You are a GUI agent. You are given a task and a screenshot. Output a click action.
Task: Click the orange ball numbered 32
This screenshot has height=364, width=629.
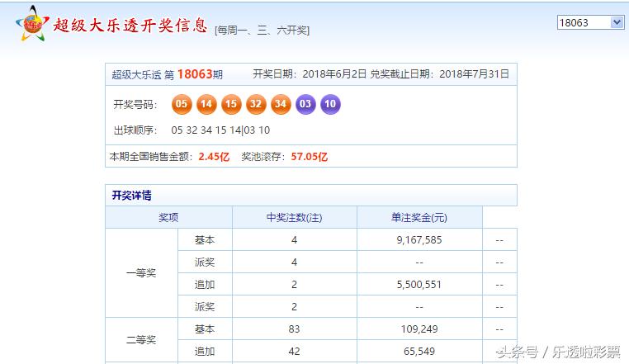[256, 104]
